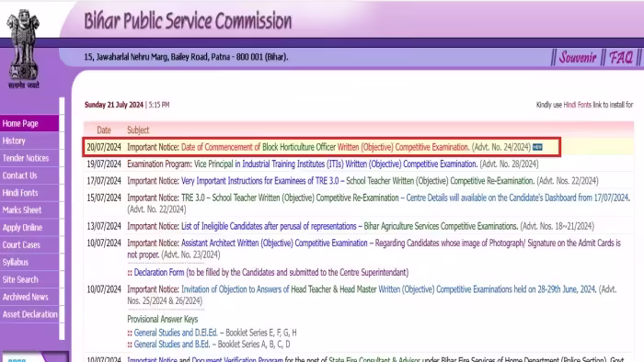Open Contact Us in the sidebar

point(29,175)
